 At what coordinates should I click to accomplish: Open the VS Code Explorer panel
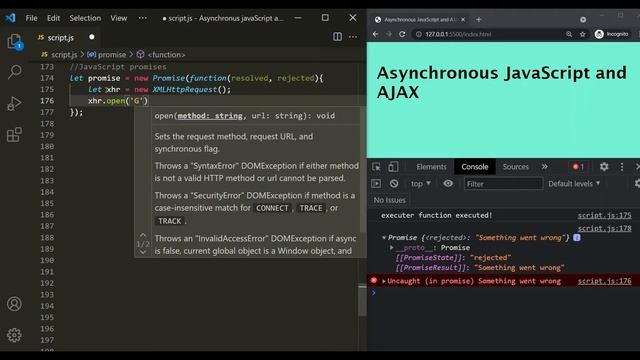coord(14,42)
